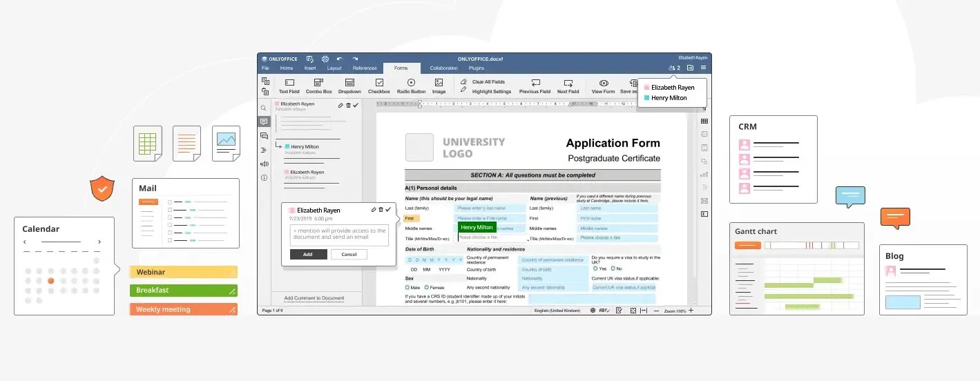Redo the last action
Image resolution: width=980 pixels, height=381 pixels.
355,59
